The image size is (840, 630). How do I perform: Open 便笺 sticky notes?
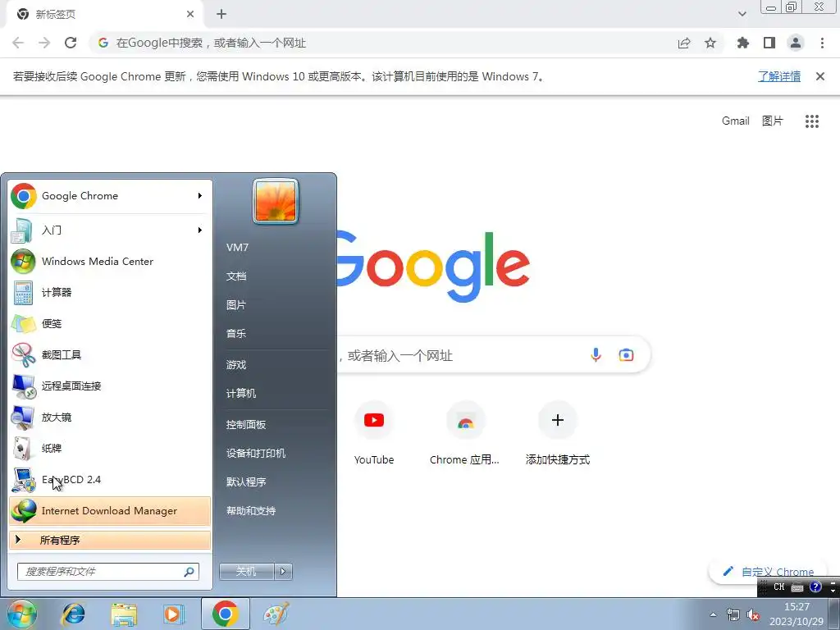pos(109,323)
